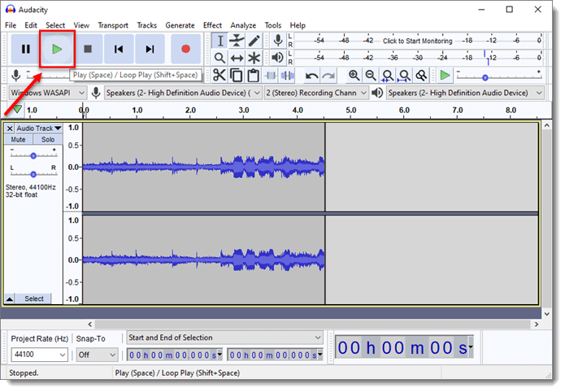Screen dimensions: 565x392
Task: Skip to end of the track
Action: coord(150,49)
